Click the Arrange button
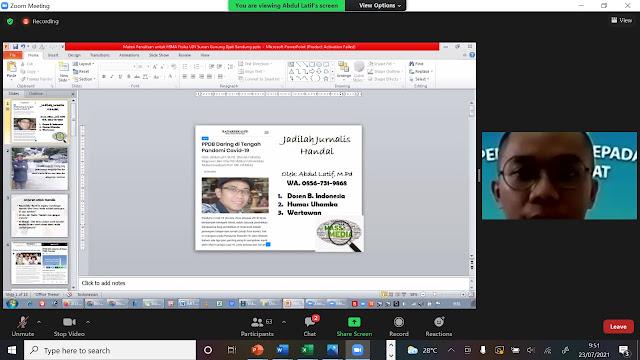Image resolution: width=640 pixels, height=360 pixels. [344, 70]
